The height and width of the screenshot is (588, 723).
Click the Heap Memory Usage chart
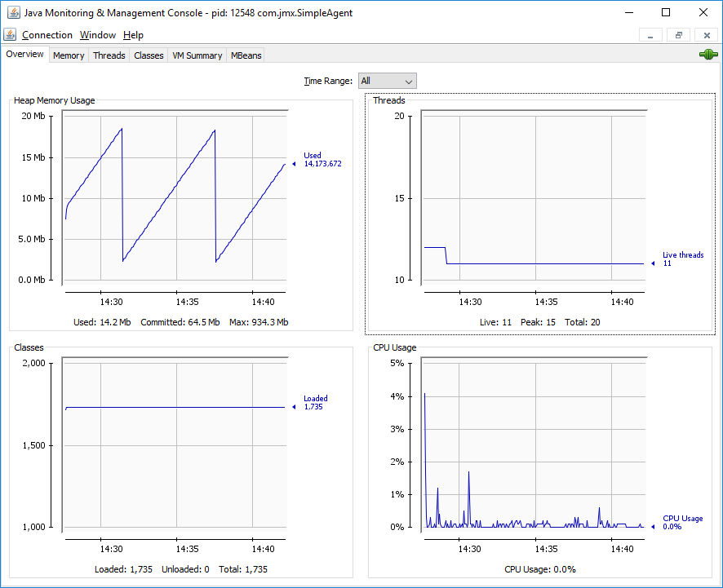(175, 197)
